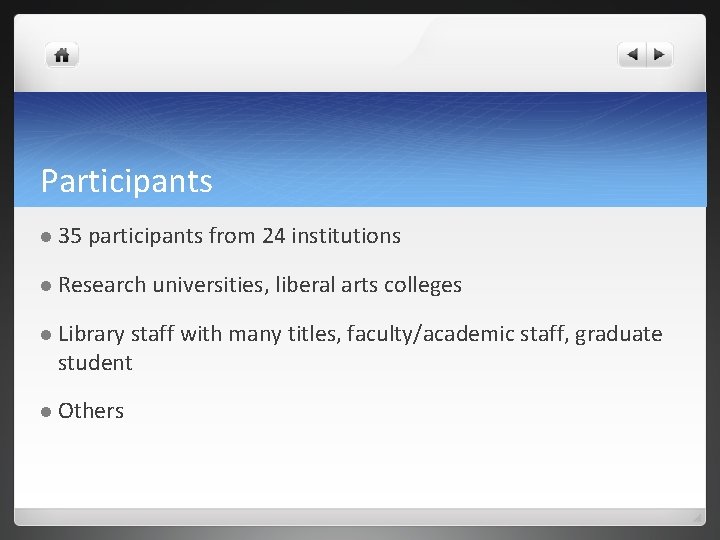Click the Home icon button
The height and width of the screenshot is (540, 720).
(62, 55)
